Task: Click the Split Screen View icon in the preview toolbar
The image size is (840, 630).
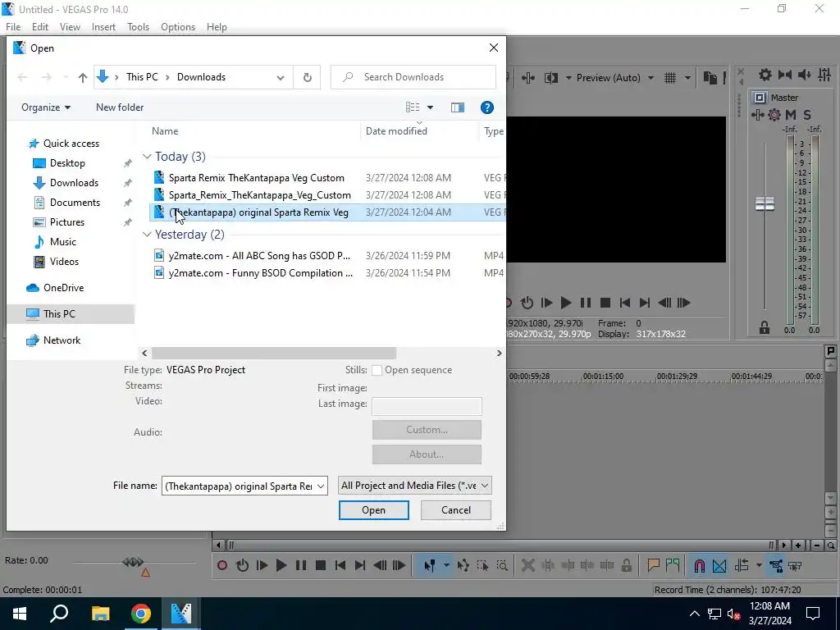Action: 550,78
